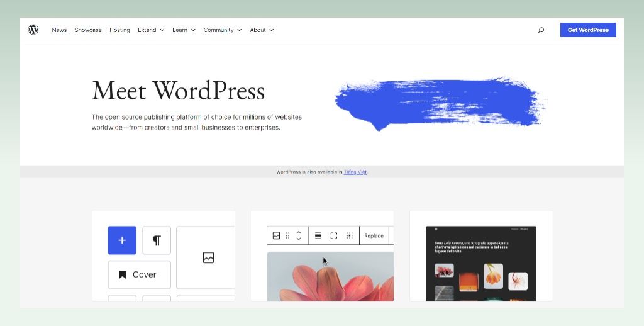The image size is (644, 326).
Task: Open the News menu item
Action: point(59,30)
